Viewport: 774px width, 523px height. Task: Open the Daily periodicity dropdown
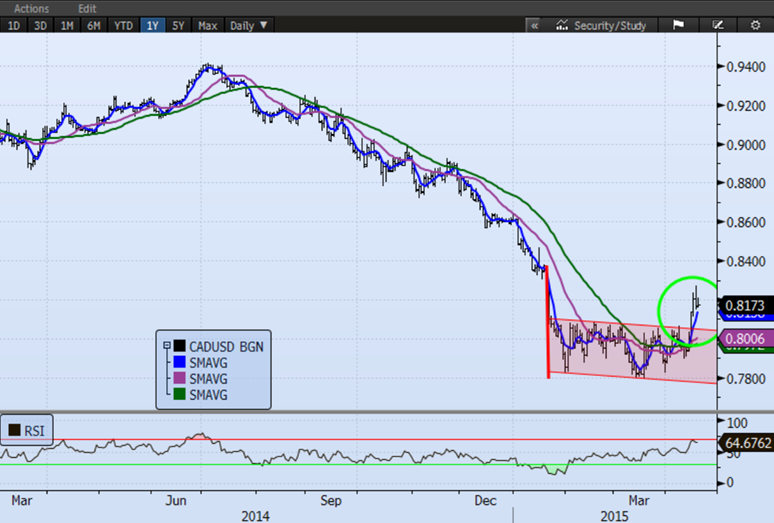pyautogui.click(x=250, y=25)
